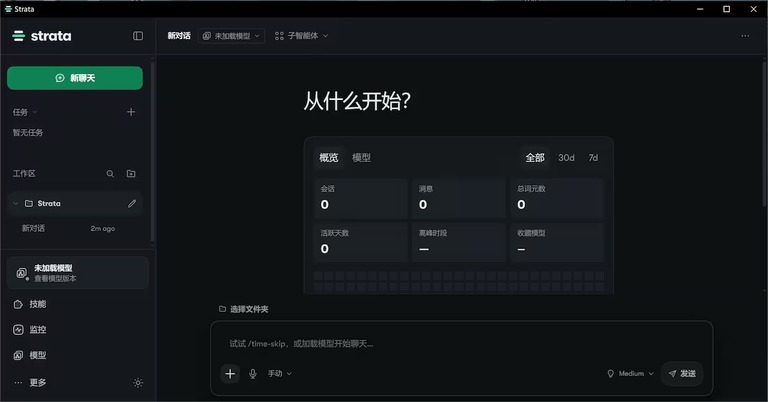Search the 工作区 with magnifier icon
The height and width of the screenshot is (402, 768).
pyautogui.click(x=110, y=174)
